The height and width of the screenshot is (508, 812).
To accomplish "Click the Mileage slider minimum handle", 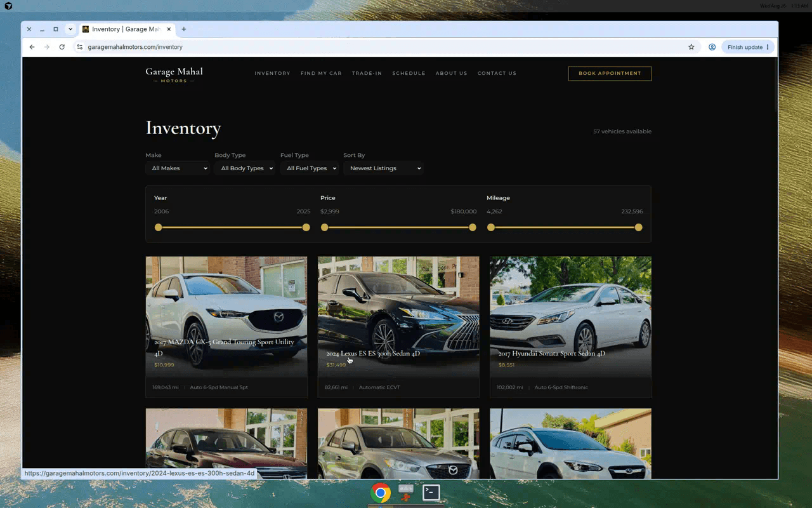I will [x=491, y=227].
